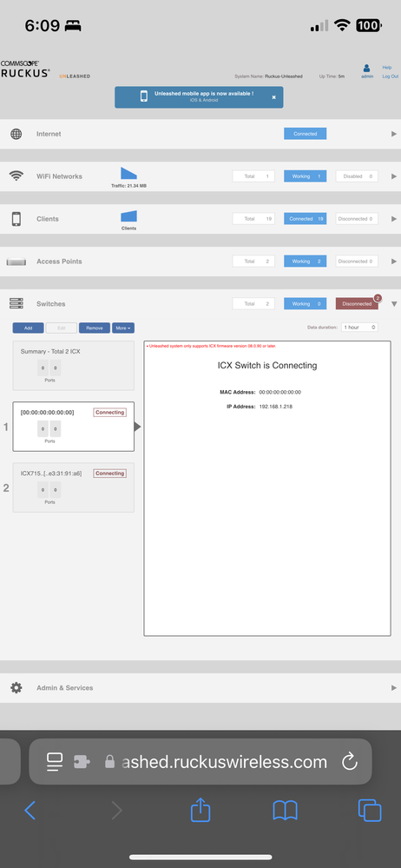Select the Summary - Total 2 ICX card

pos(74,366)
